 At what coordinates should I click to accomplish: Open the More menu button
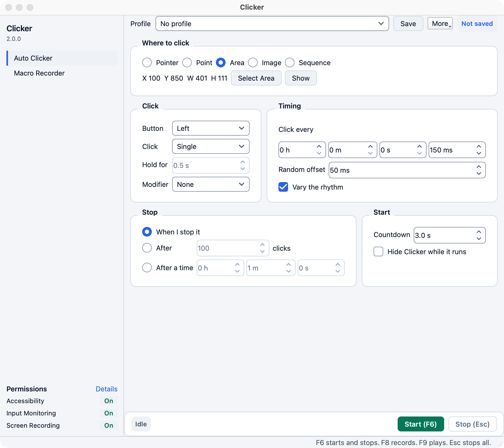point(440,23)
